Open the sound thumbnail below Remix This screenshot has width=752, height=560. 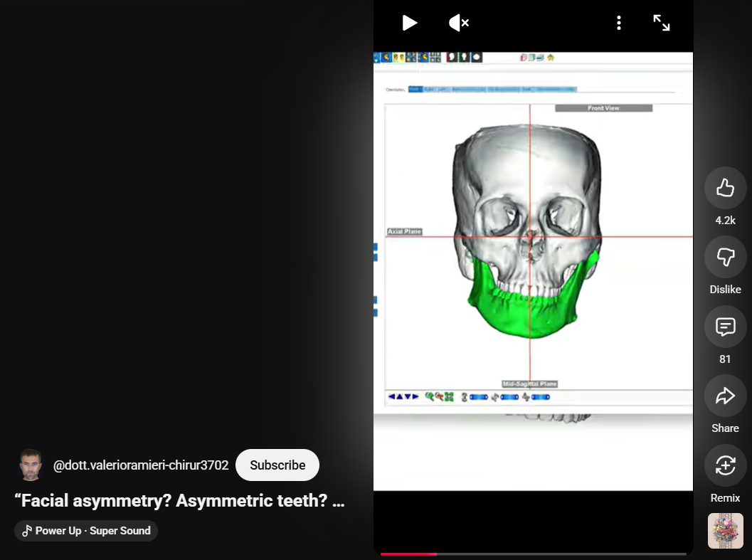[x=725, y=531]
